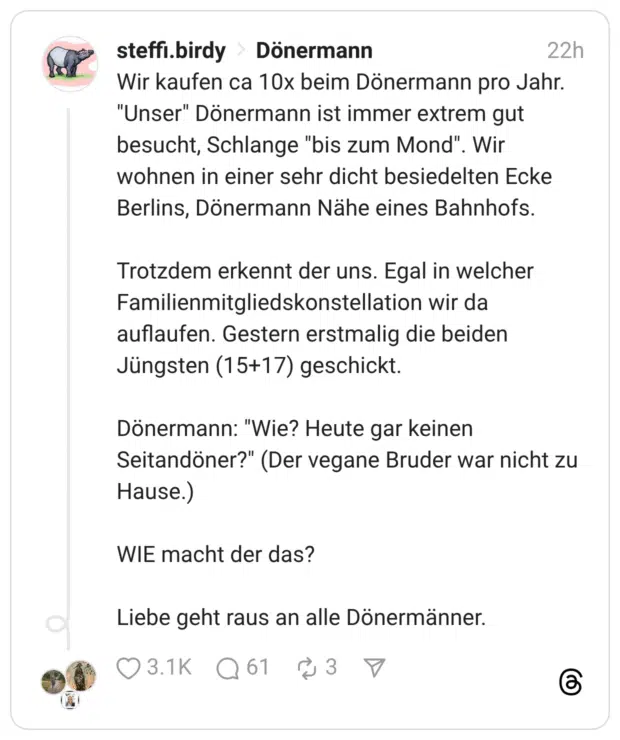This screenshot has width=620, height=740.
Task: View the 61 replies count
Action: 258,667
